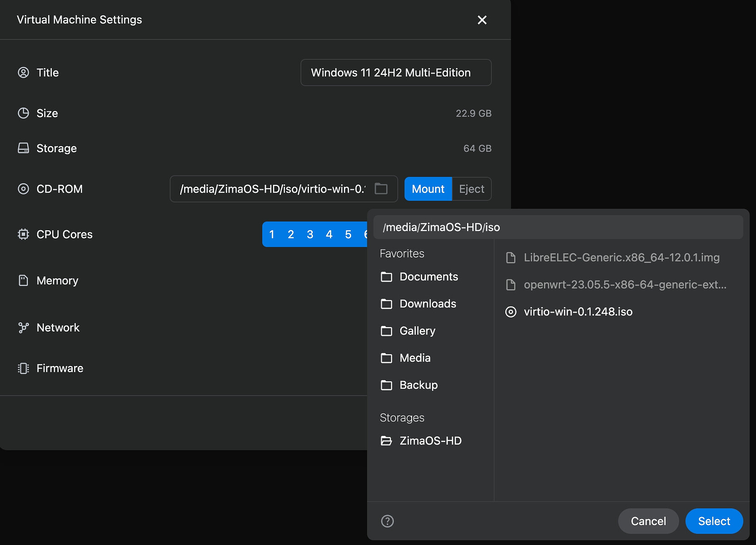Click the help question mark icon
Viewport: 756px width, 545px height.
[x=387, y=521]
